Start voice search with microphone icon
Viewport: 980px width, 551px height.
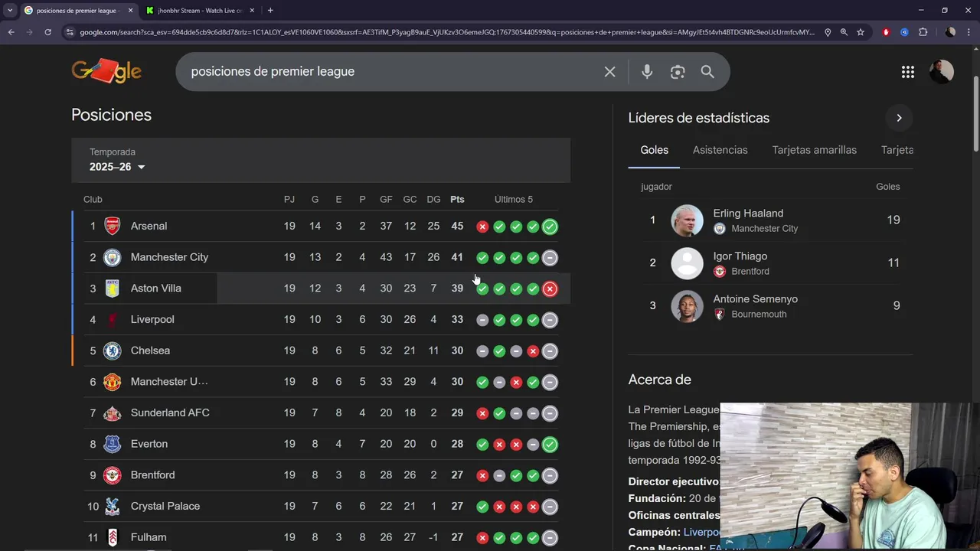647,71
